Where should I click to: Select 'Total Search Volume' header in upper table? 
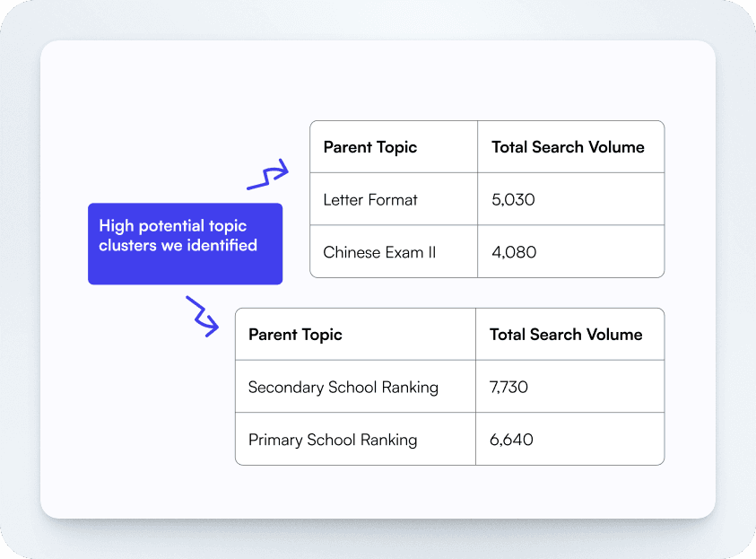(x=568, y=147)
